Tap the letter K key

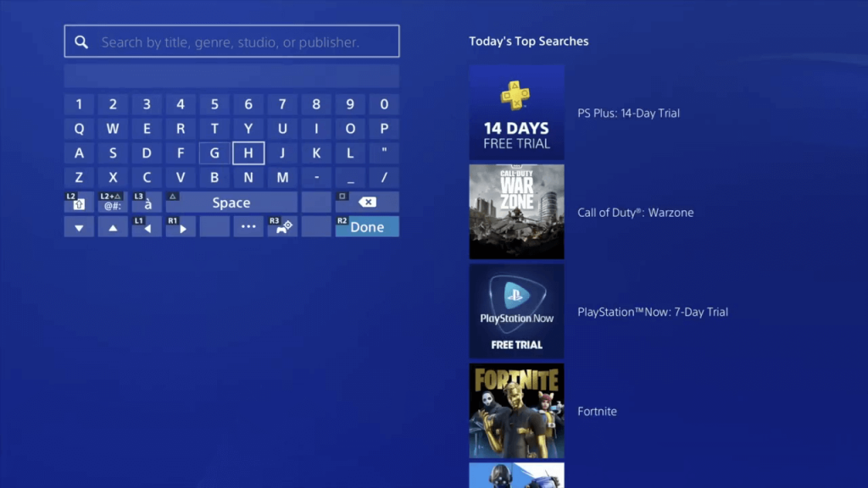(x=316, y=153)
